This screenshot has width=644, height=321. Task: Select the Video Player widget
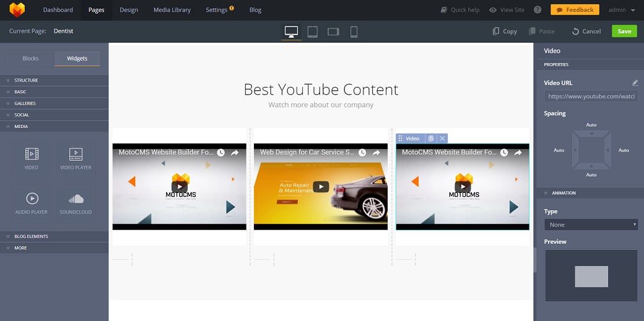76,158
